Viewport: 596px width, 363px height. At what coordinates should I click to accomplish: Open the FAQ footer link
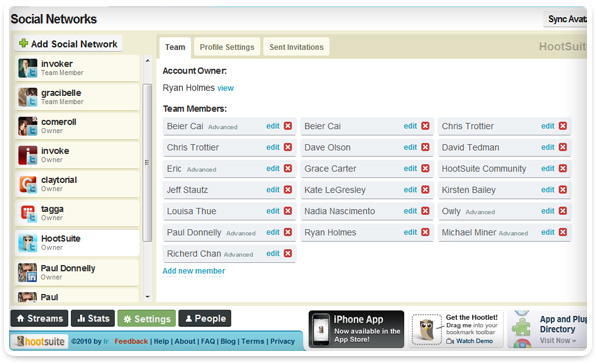pos(208,341)
